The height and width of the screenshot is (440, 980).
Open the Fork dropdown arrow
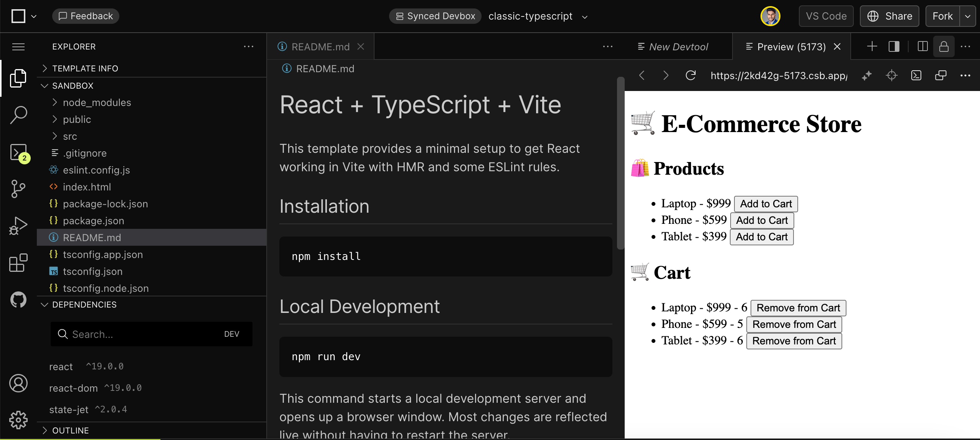968,16
